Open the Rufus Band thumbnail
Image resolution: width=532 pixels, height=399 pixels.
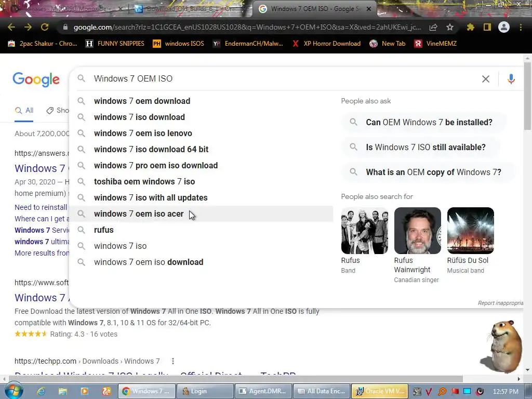[364, 231]
